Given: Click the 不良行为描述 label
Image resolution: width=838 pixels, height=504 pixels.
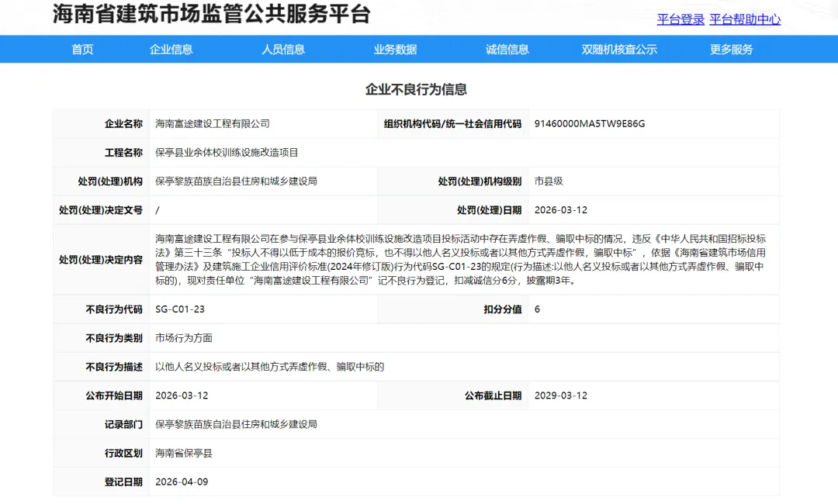Looking at the screenshot, I should (114, 367).
